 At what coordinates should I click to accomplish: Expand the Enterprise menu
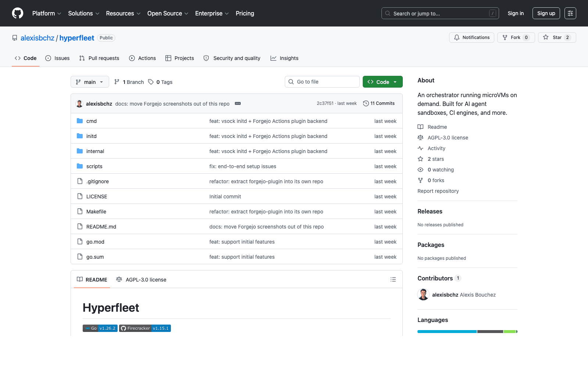click(x=212, y=13)
